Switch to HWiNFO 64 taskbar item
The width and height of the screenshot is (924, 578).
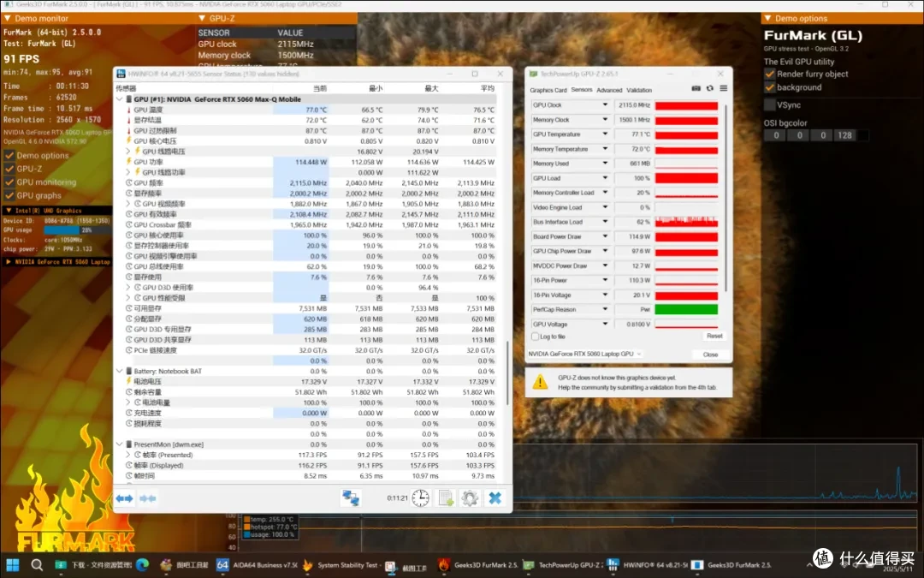647,565
